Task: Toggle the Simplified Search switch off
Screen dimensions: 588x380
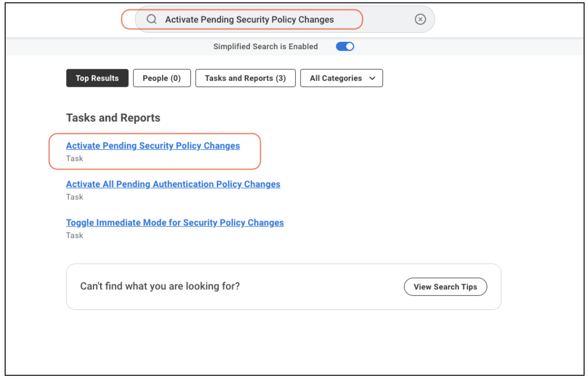Action: 345,46
